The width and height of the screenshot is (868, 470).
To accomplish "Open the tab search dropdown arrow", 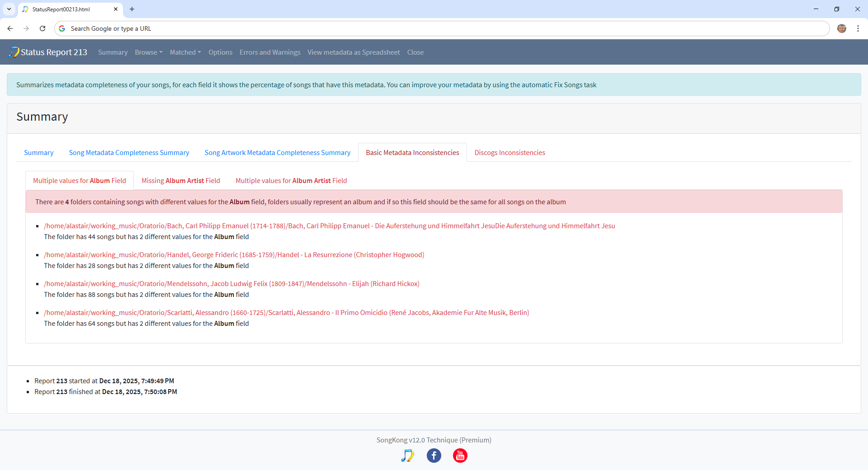I will point(9,9).
